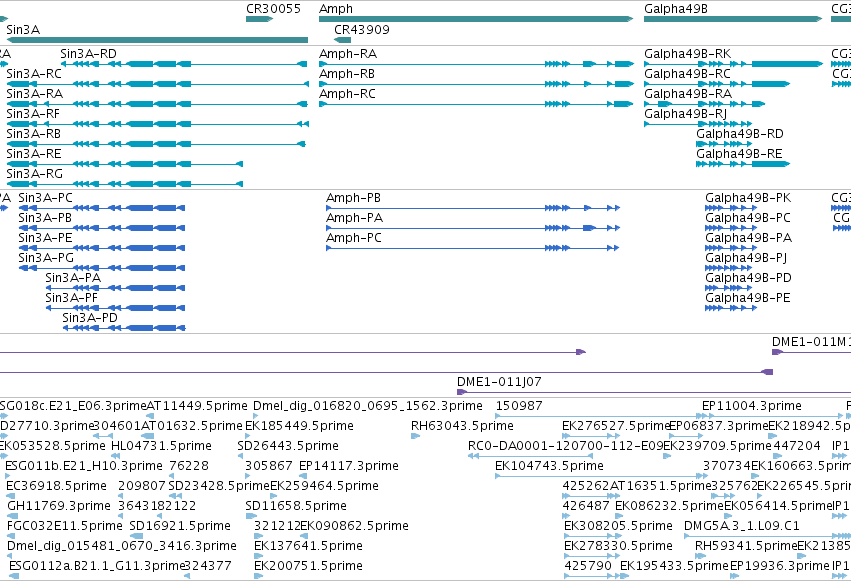Select transcript Sin3A-RD label
This screenshot has height=581, width=851.
tap(88, 54)
